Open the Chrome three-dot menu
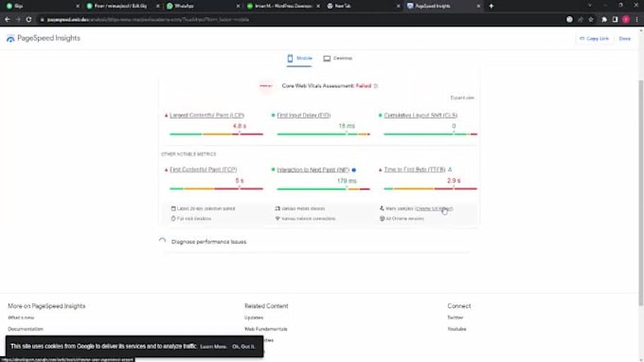This screenshot has height=362, width=644. tap(637, 19)
